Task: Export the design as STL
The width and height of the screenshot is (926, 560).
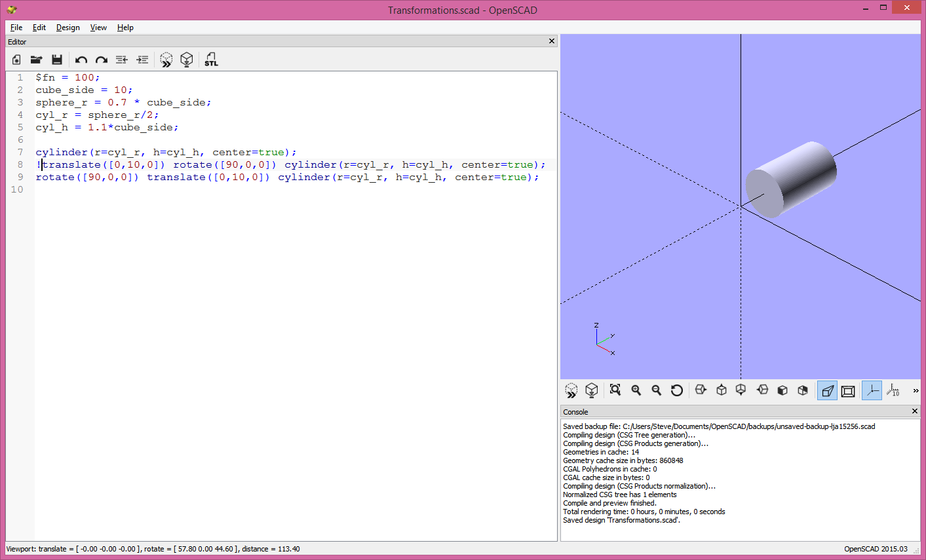Action: [210, 60]
